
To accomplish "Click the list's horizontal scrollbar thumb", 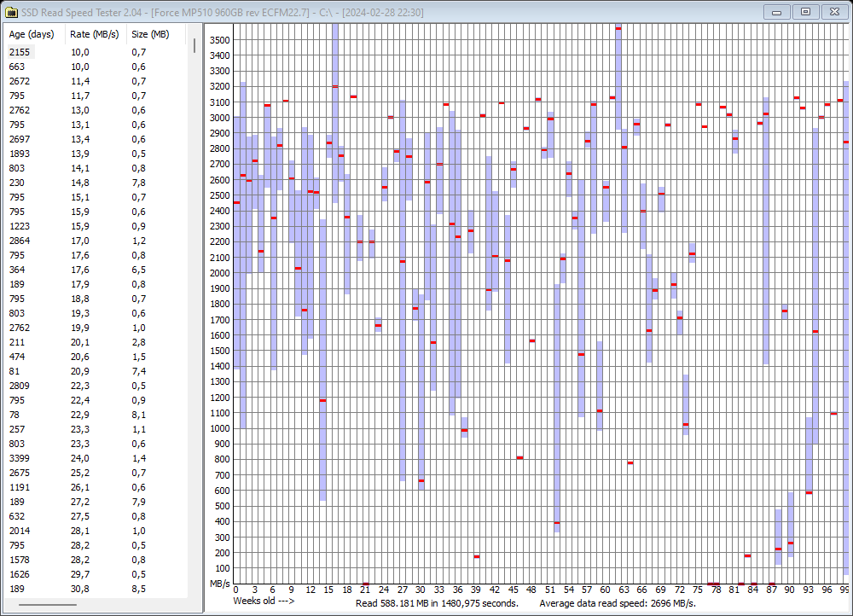I will click(x=48, y=604).
